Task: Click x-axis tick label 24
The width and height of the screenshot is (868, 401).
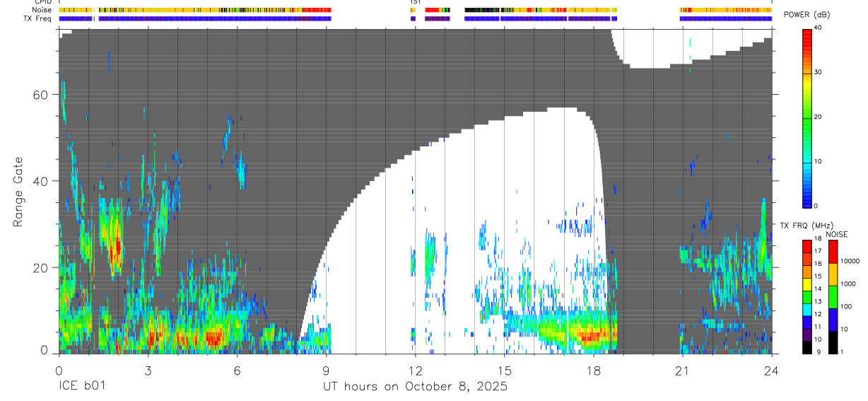Action: pyautogui.click(x=772, y=371)
